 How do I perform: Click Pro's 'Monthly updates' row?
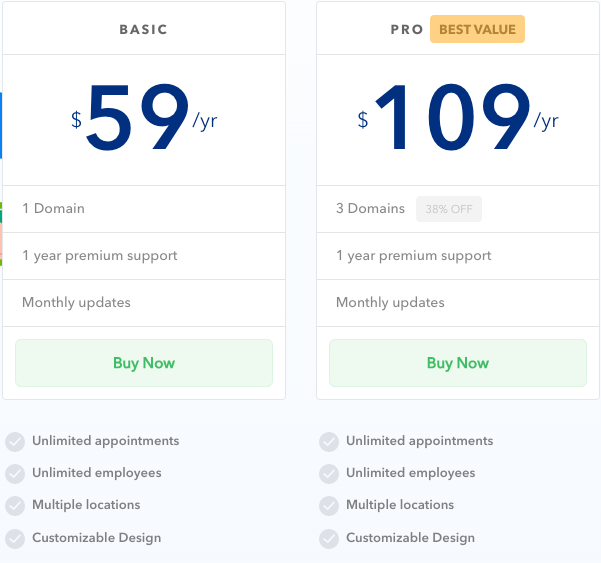[458, 303]
